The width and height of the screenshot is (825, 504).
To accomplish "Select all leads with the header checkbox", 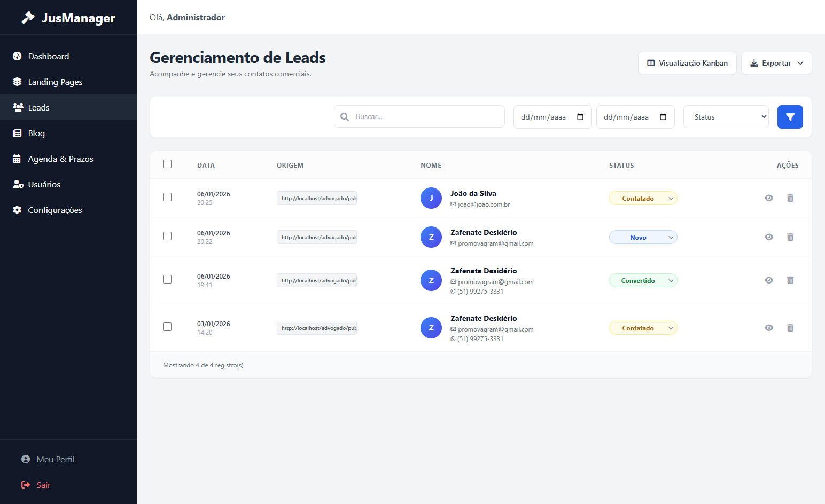I will pyautogui.click(x=167, y=164).
